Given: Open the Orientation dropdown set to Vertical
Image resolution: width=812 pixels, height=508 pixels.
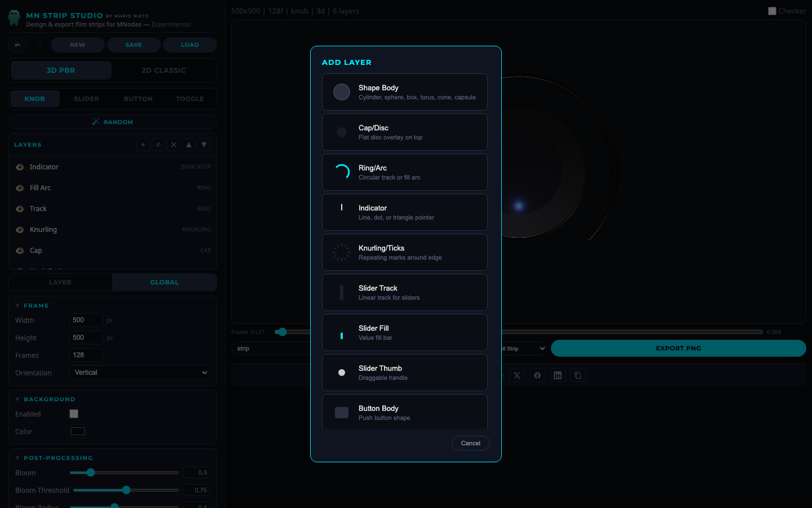Looking at the screenshot, I should pyautogui.click(x=139, y=373).
